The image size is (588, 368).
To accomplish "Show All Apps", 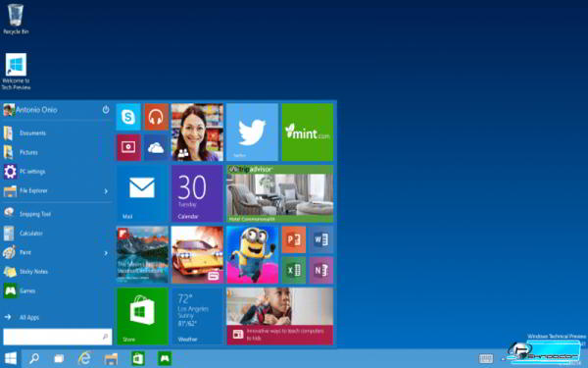I will pos(22,317).
